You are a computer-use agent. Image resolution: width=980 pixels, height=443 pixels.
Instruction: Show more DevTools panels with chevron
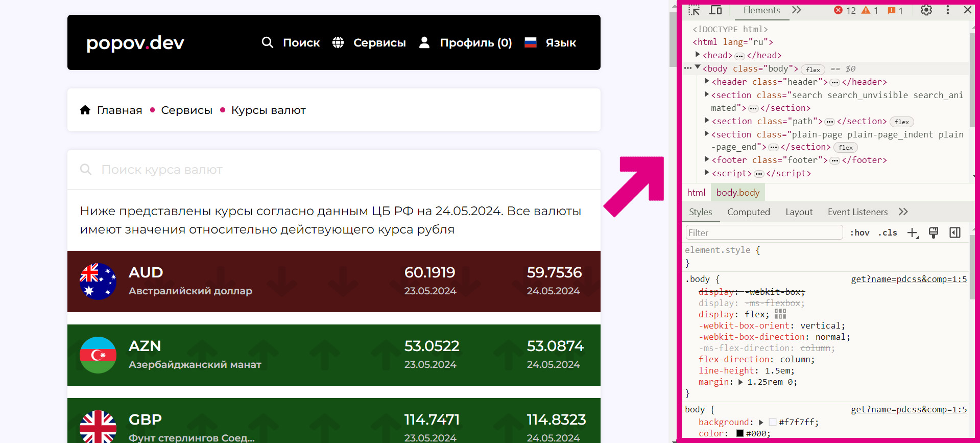[x=796, y=10]
